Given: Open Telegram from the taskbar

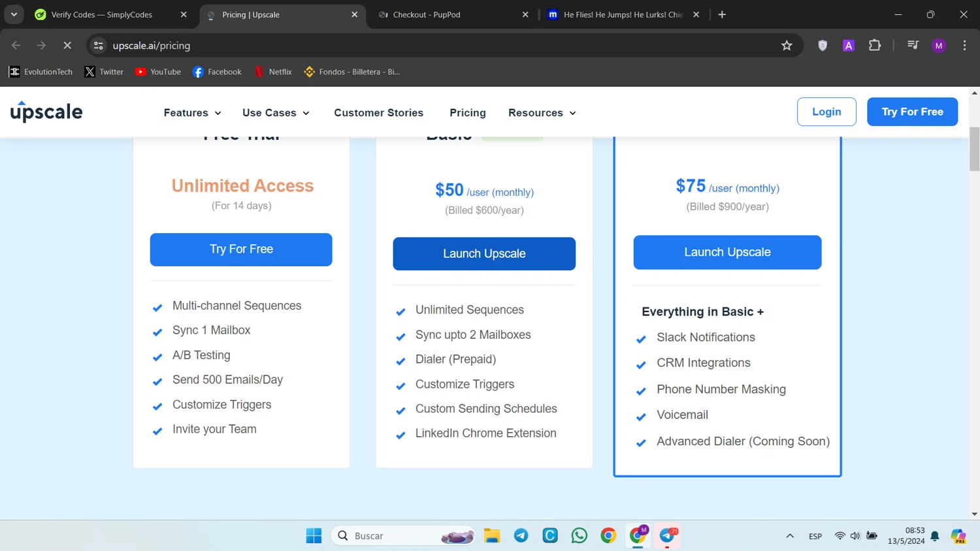Looking at the screenshot, I should [521, 535].
